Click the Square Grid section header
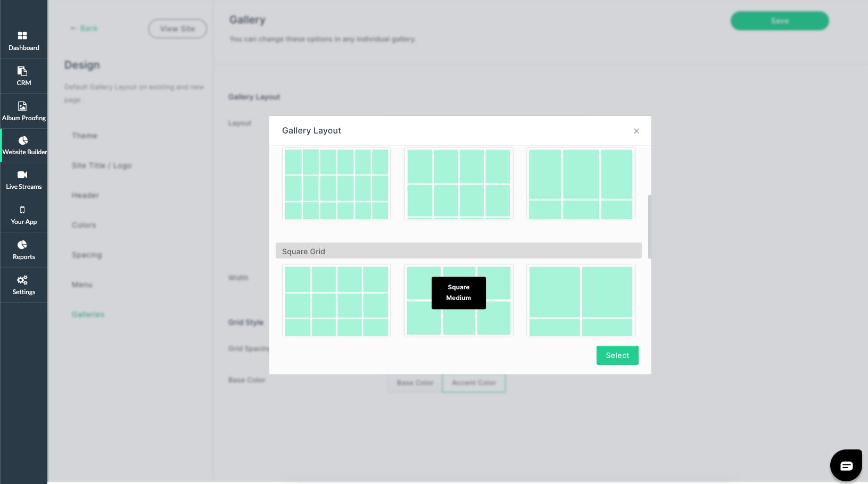Viewport: 868px width, 484px height. pos(459,251)
